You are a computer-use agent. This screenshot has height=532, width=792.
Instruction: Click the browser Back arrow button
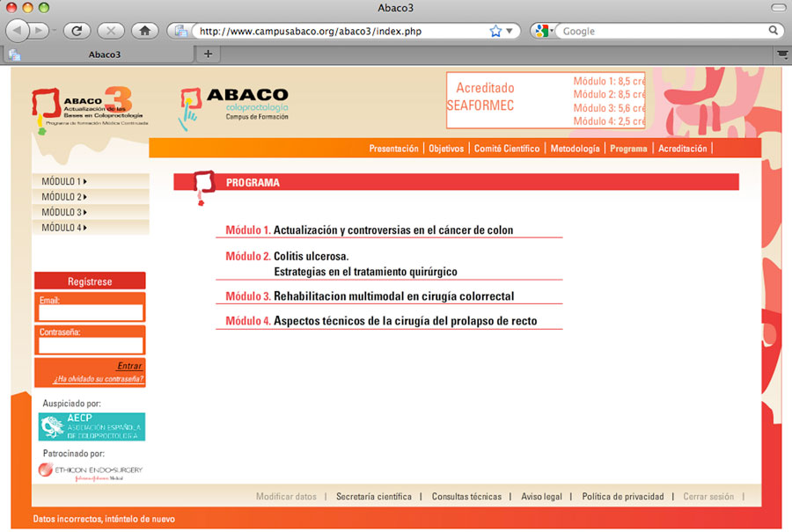pos(18,31)
